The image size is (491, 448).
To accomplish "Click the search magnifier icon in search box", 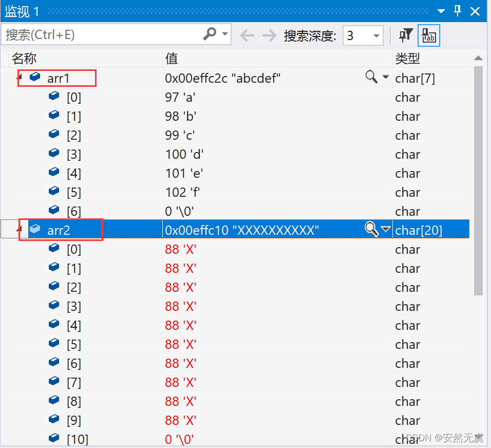I will [x=210, y=33].
